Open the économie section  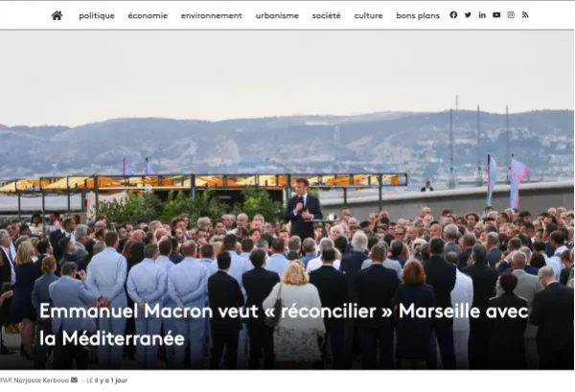[148, 15]
